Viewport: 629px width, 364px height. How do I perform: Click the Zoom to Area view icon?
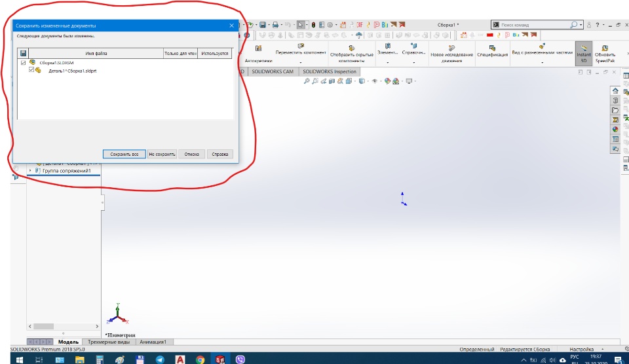tap(315, 81)
